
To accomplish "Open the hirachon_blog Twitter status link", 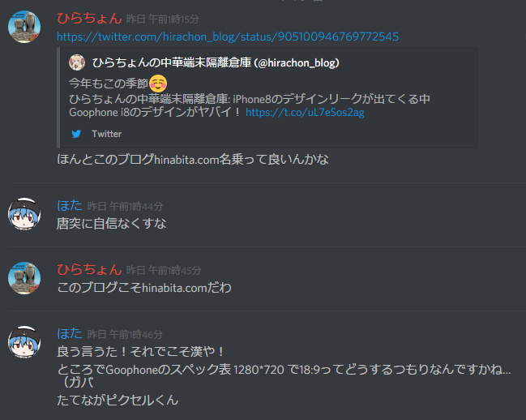I will click(228, 36).
